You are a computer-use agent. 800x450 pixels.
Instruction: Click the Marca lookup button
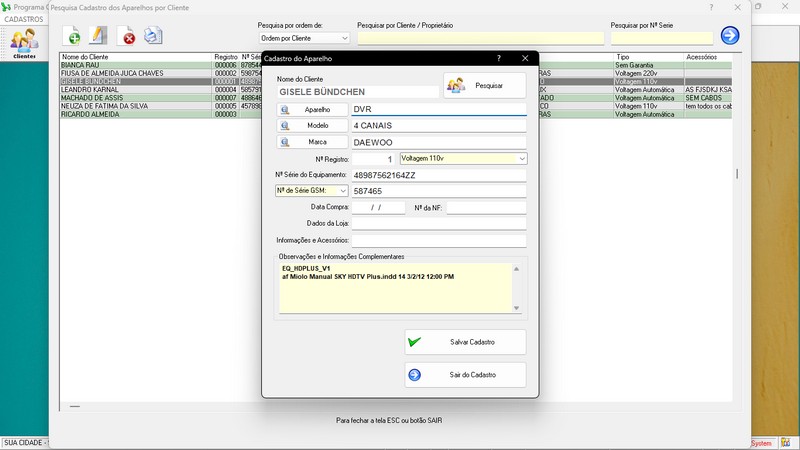pos(312,142)
